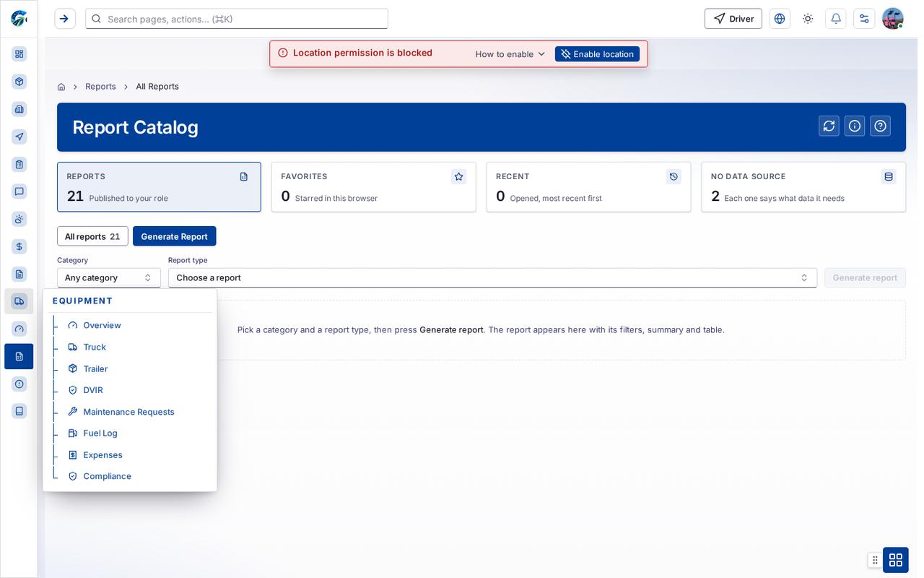Screen dimensions: 924x578
Task: Open the apps grid button at bottom right
Action: pyautogui.click(x=896, y=560)
